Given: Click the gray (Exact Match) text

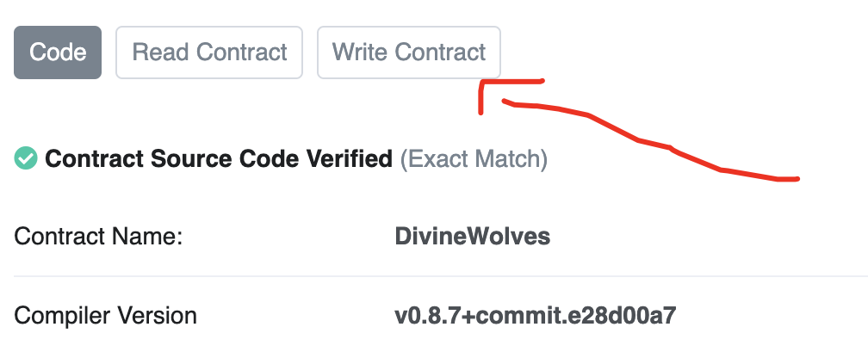Looking at the screenshot, I should [x=474, y=159].
